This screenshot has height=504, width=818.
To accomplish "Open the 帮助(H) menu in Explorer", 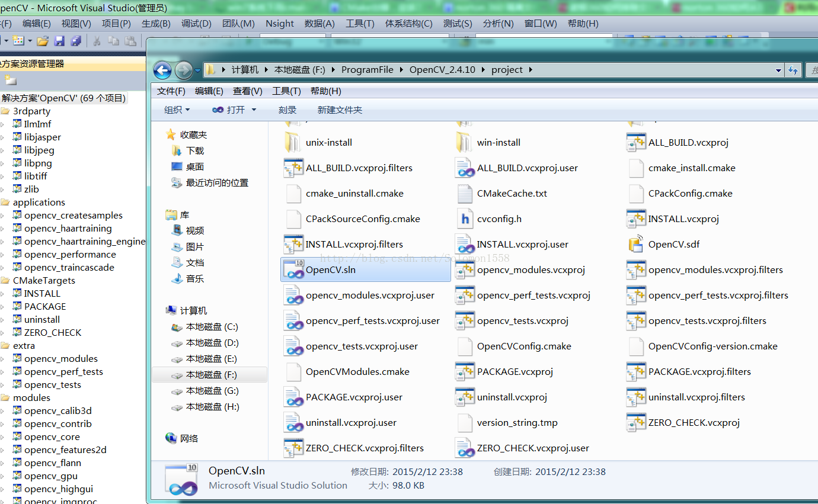I will [325, 91].
